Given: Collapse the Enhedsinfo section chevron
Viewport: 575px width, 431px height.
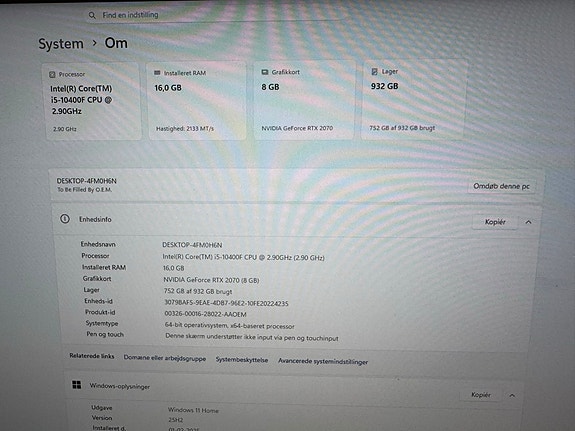Looking at the screenshot, I should (528, 222).
